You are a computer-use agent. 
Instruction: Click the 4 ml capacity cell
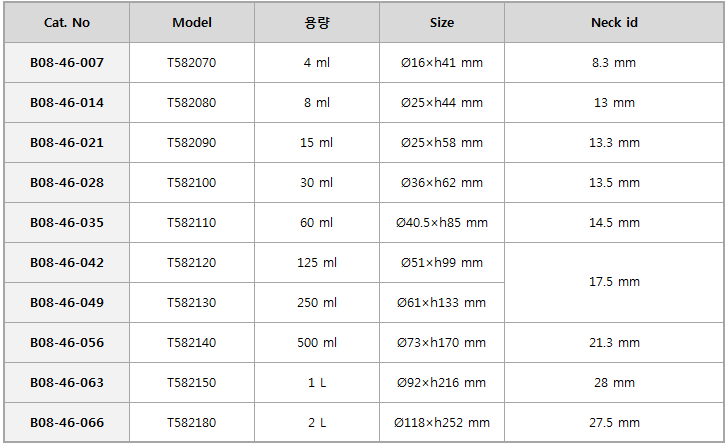tap(317, 63)
